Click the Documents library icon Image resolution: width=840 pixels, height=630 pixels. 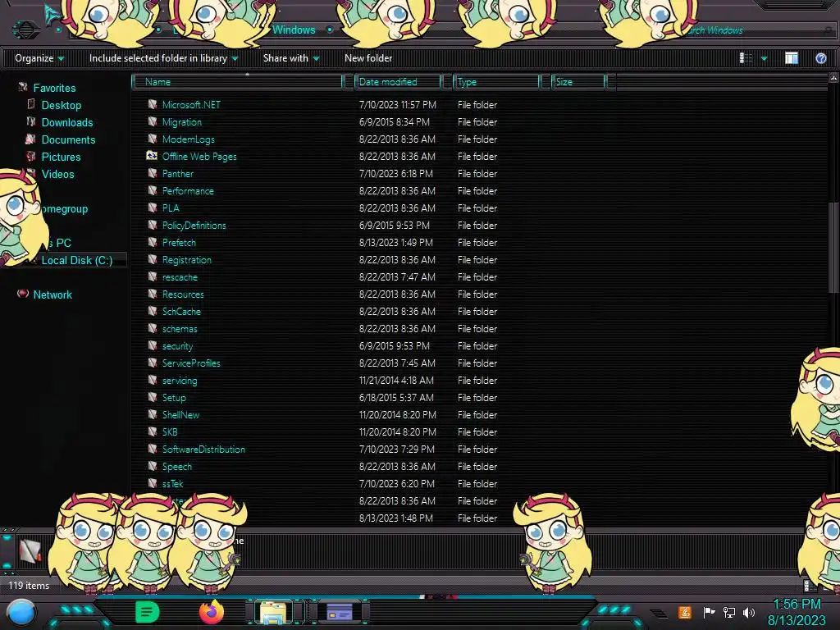tap(30, 139)
